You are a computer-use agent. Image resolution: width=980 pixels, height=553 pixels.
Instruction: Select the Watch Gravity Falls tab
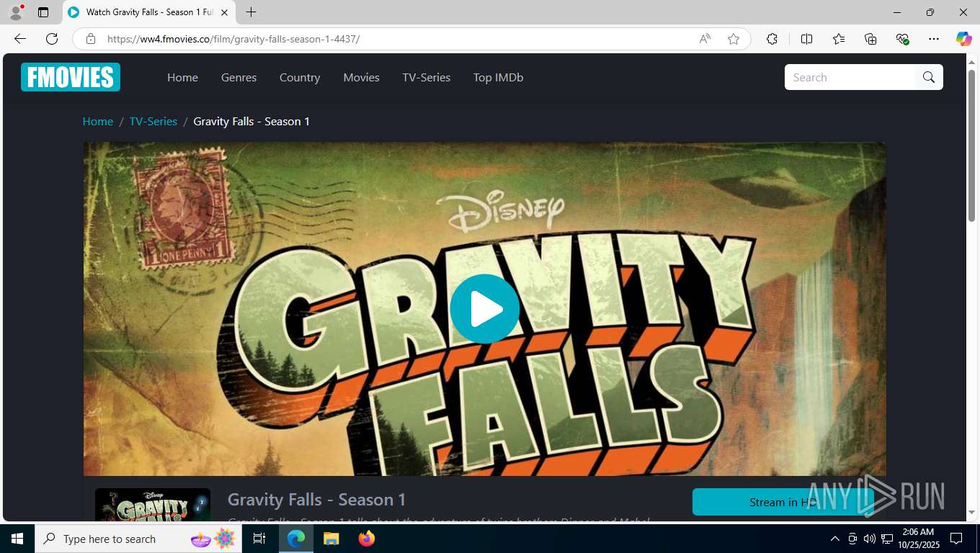[x=149, y=12]
